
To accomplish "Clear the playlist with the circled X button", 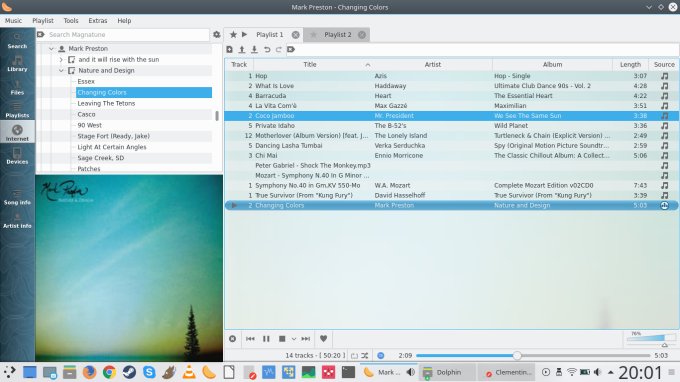I will [x=232, y=339].
